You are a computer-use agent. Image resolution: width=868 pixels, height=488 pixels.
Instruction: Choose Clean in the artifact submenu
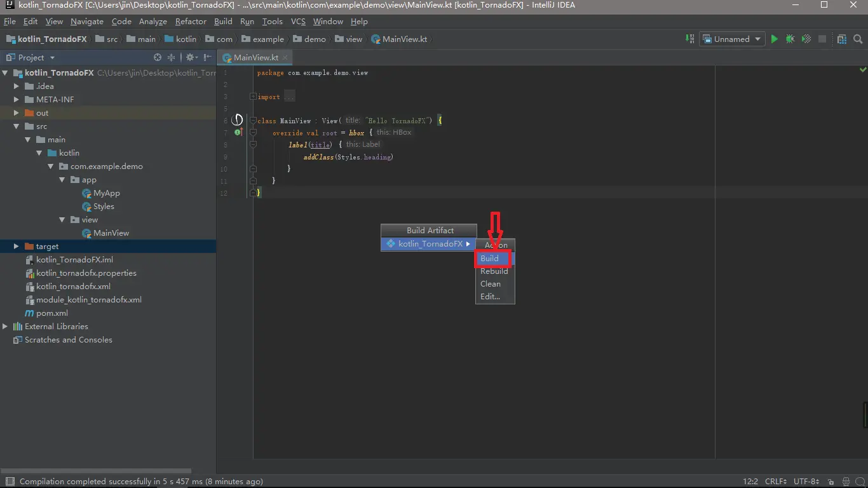pos(495,284)
